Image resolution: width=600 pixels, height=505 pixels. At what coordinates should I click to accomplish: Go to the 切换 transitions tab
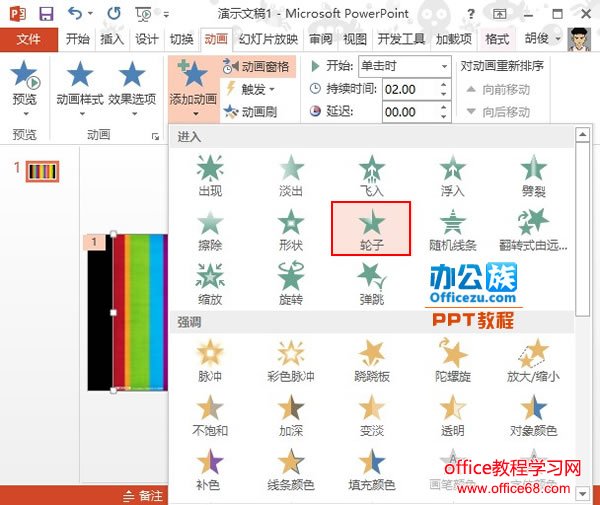point(181,39)
